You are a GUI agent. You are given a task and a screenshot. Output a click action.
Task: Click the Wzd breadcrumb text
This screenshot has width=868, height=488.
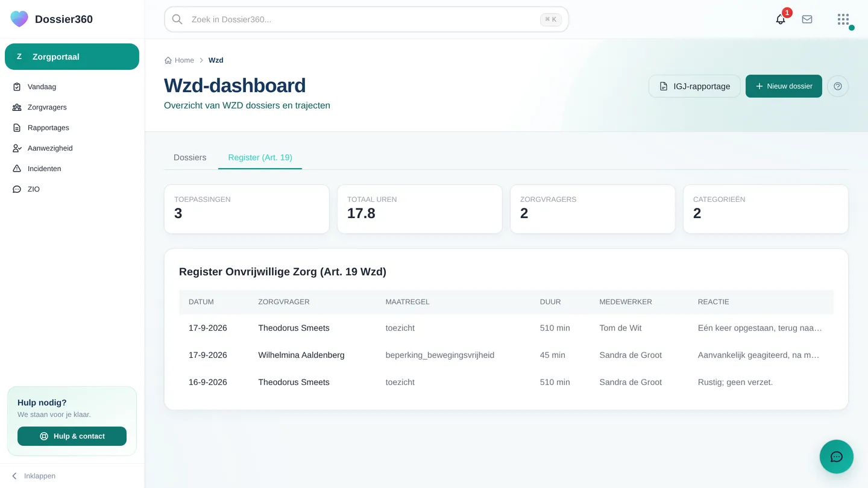point(216,60)
